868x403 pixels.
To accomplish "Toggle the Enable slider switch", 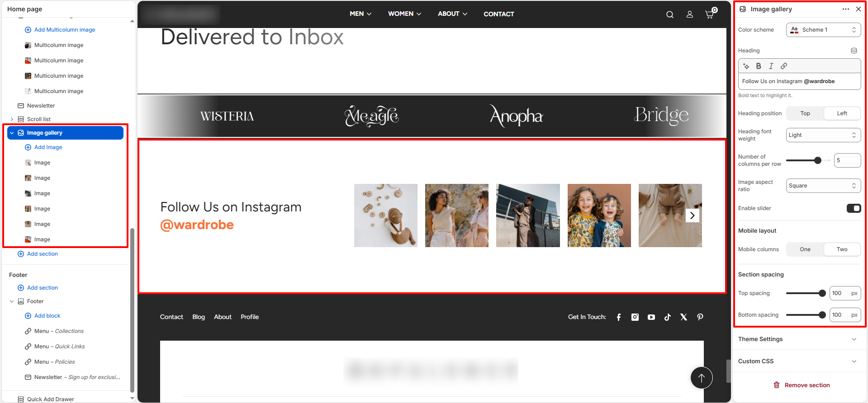I will (854, 208).
